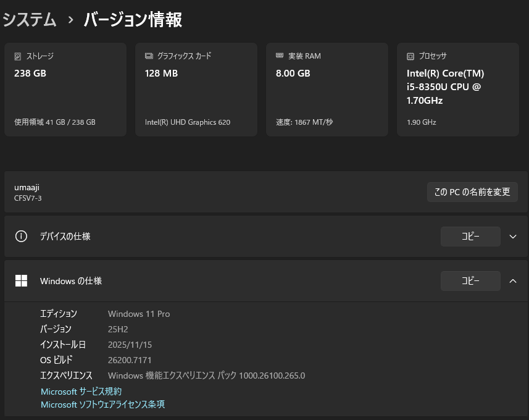Copy device specifications with the コピー button
This screenshot has width=529, height=420.
[470, 237]
